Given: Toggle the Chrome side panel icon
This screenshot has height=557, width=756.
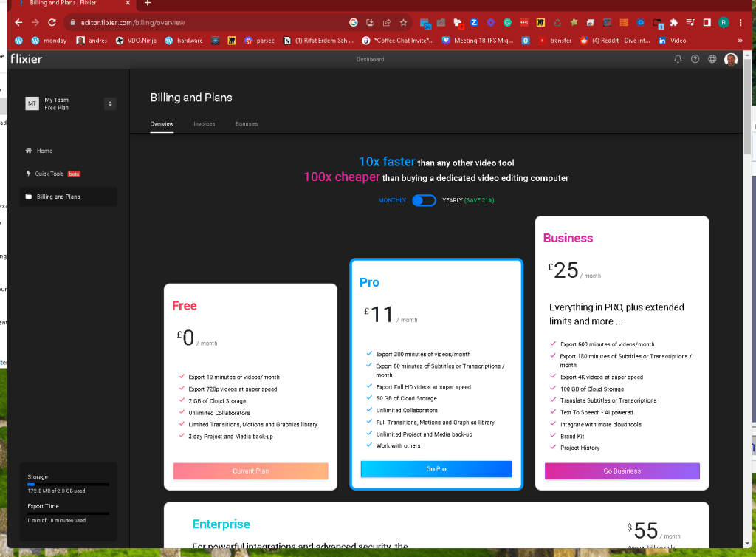Looking at the screenshot, I should point(707,22).
